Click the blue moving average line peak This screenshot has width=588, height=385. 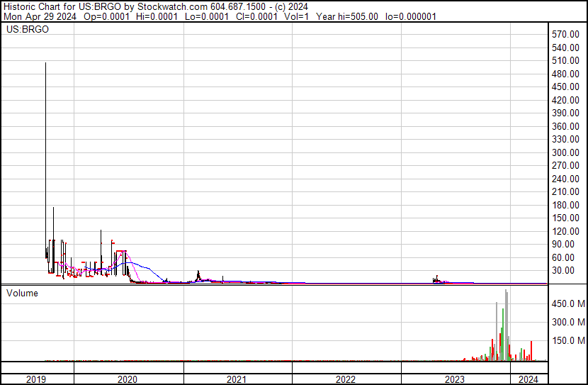click(128, 262)
